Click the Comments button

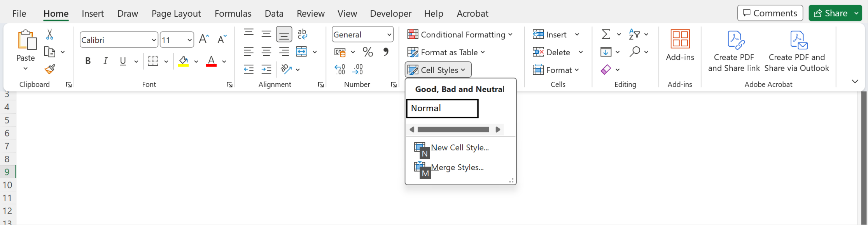770,13
